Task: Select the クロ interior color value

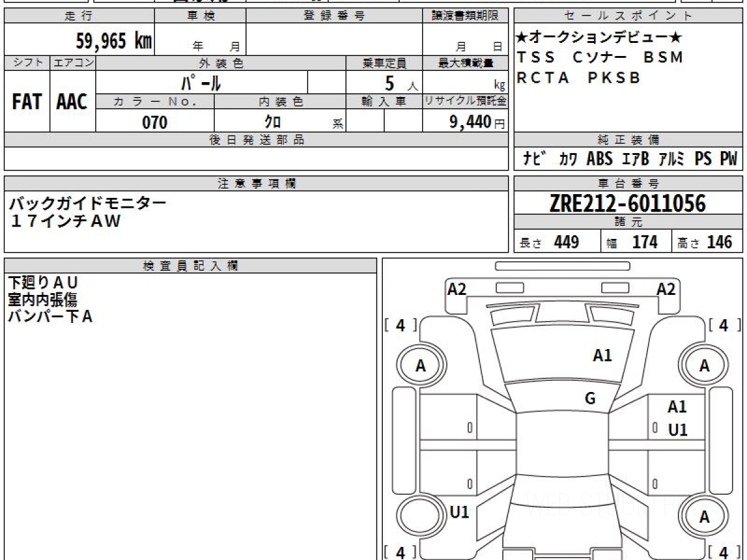Action: pos(272,121)
